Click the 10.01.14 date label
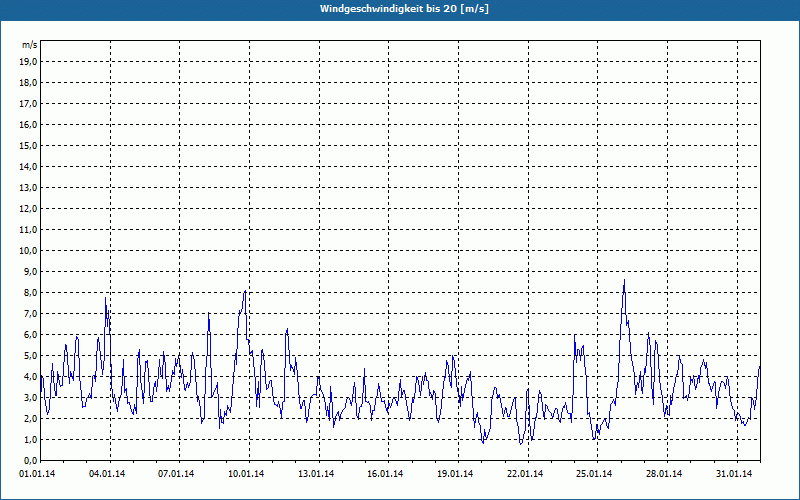Viewport: 800px width, 500px height. (x=246, y=474)
